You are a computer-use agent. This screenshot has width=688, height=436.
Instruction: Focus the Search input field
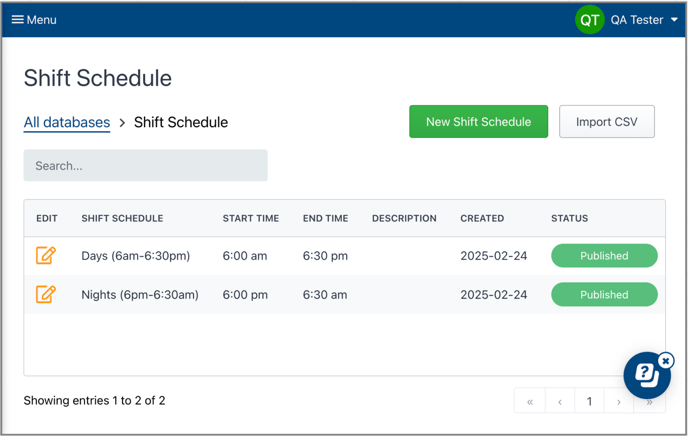pyautogui.click(x=146, y=165)
